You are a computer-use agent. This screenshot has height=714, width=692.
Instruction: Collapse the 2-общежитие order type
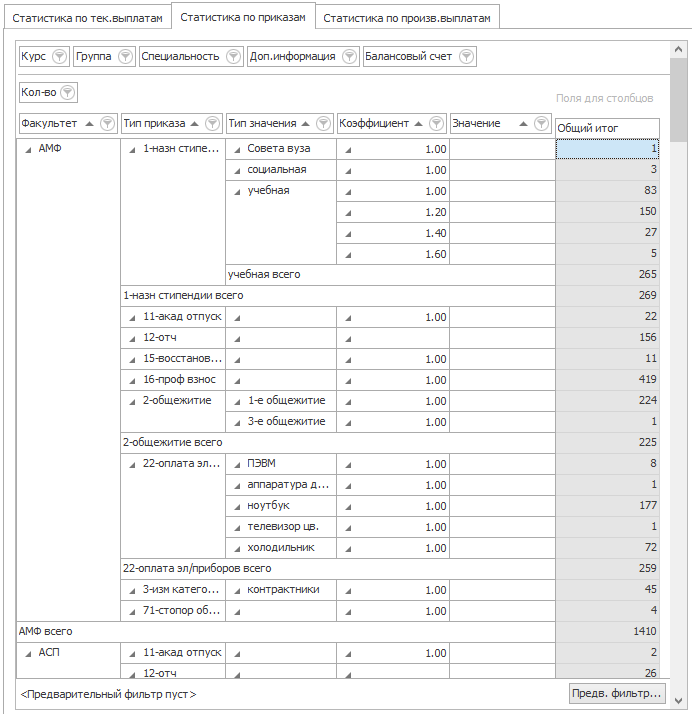click(x=132, y=402)
